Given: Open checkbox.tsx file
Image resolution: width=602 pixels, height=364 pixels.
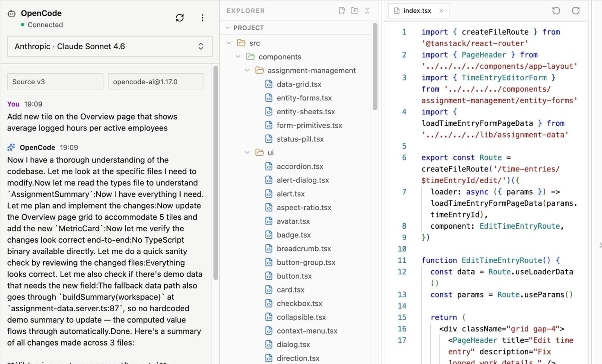Looking at the screenshot, I should point(299,303).
